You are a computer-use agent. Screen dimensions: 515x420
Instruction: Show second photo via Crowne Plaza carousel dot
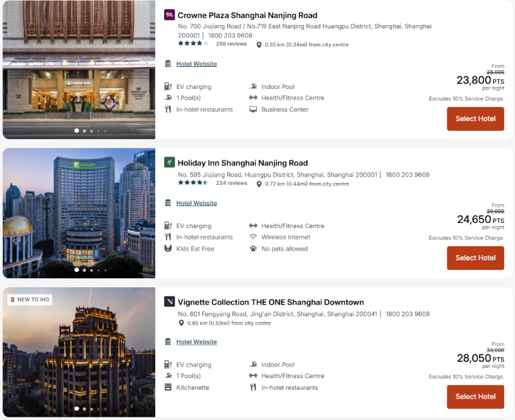pyautogui.click(x=84, y=131)
